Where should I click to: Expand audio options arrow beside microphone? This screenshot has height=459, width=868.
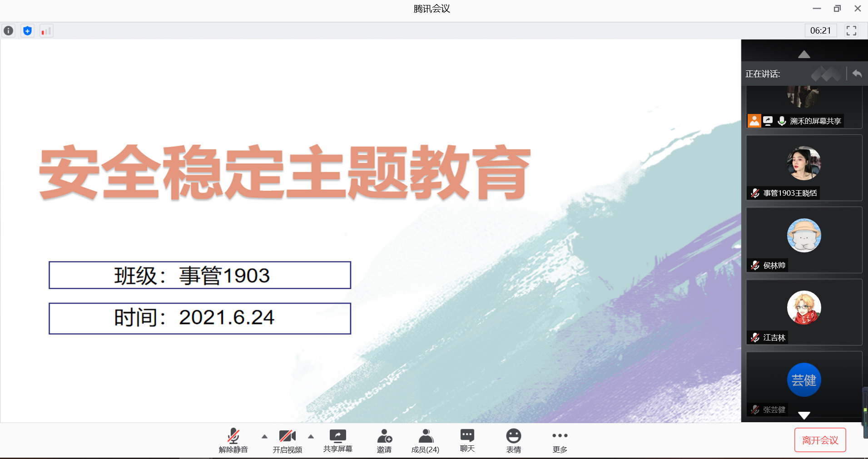[x=264, y=436]
